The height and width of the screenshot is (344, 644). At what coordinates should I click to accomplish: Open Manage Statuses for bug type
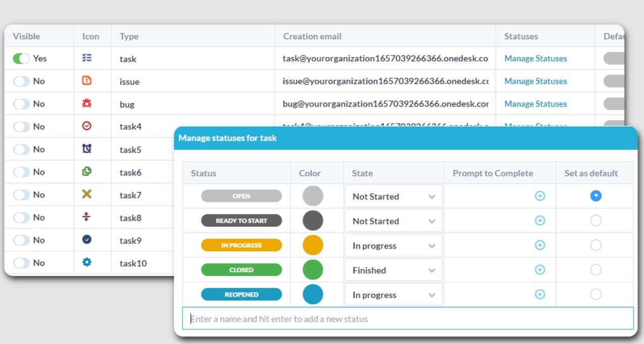pyautogui.click(x=535, y=104)
